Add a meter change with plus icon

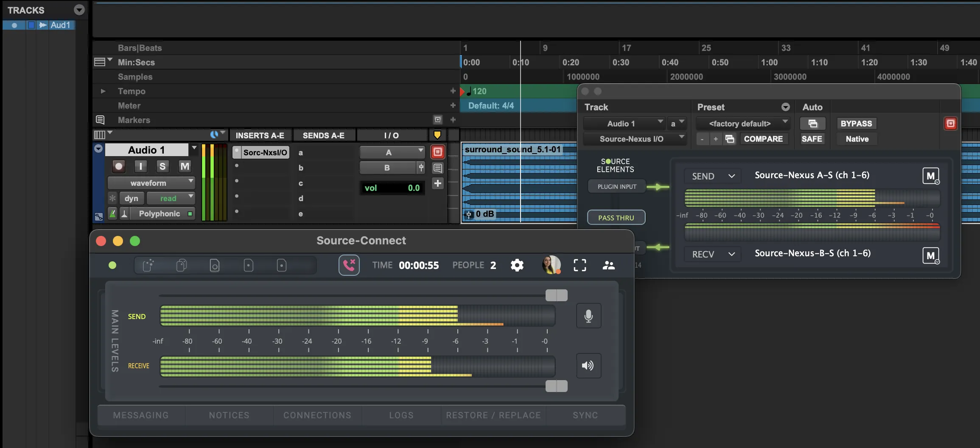tap(453, 105)
